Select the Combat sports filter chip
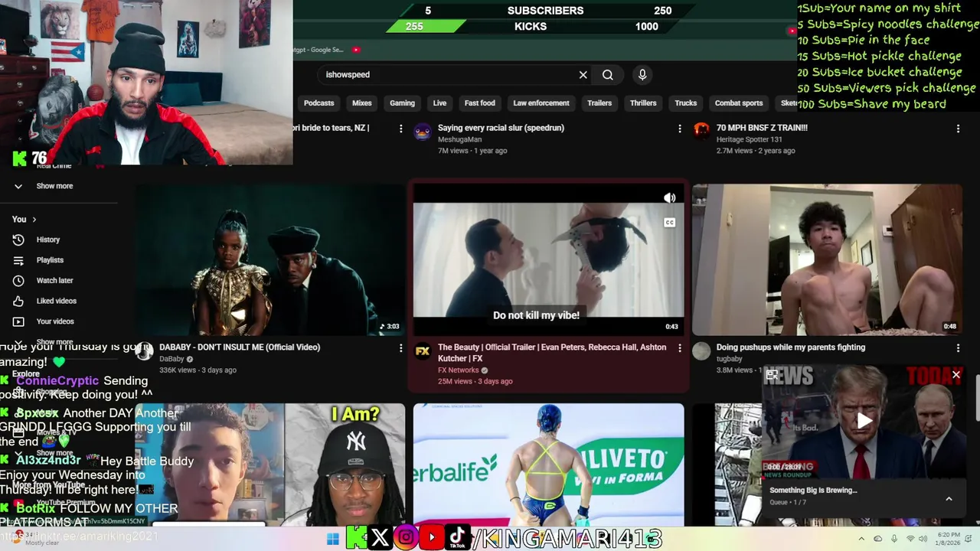 (739, 103)
